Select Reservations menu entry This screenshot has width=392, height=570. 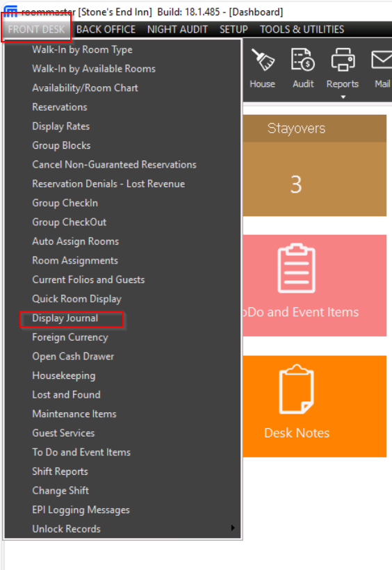tap(60, 107)
